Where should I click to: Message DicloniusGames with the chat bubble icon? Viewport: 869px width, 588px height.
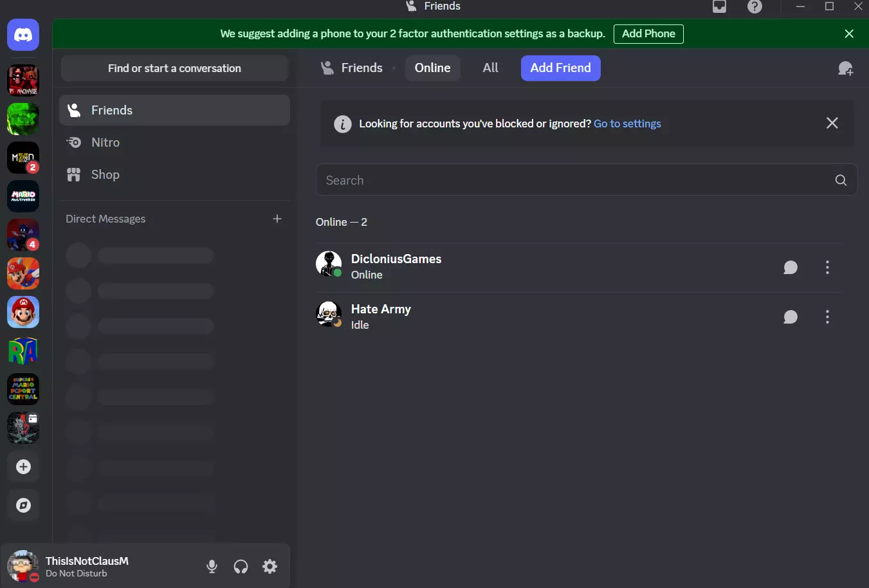tap(791, 268)
